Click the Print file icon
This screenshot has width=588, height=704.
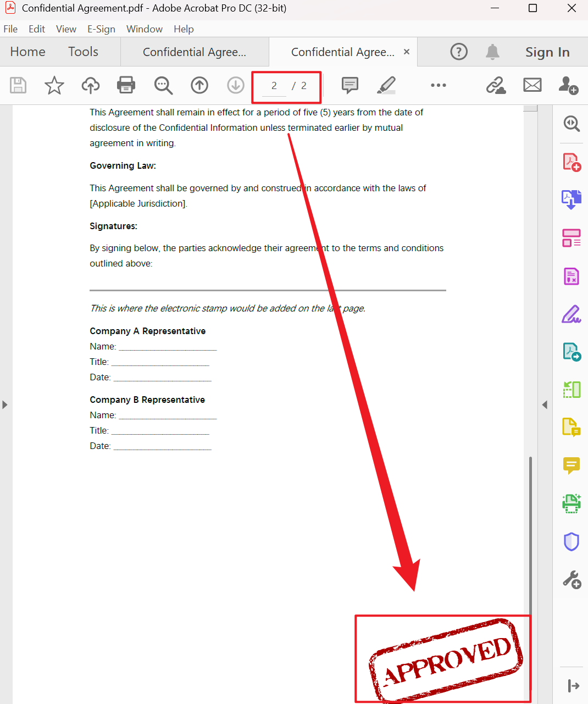pos(126,85)
